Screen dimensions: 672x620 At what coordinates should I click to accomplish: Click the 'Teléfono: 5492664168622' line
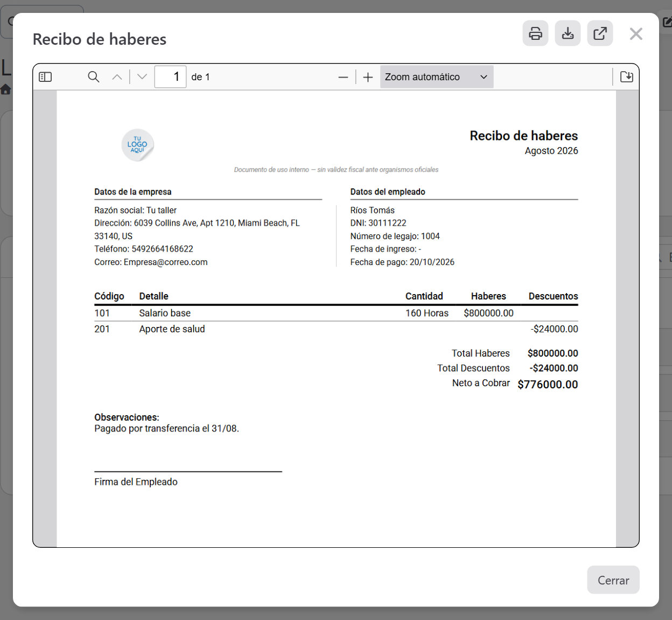tap(144, 249)
